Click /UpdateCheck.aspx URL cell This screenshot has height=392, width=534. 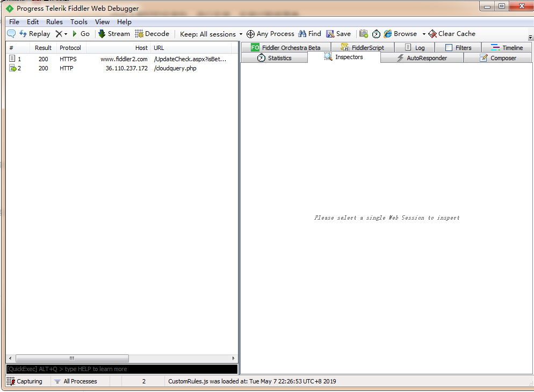coord(190,59)
